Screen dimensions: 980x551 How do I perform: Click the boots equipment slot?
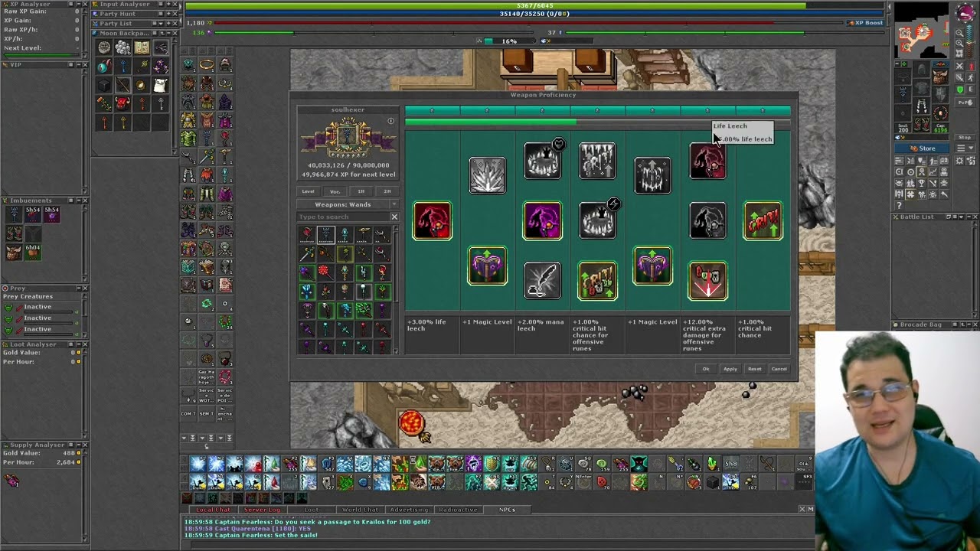coord(922,124)
